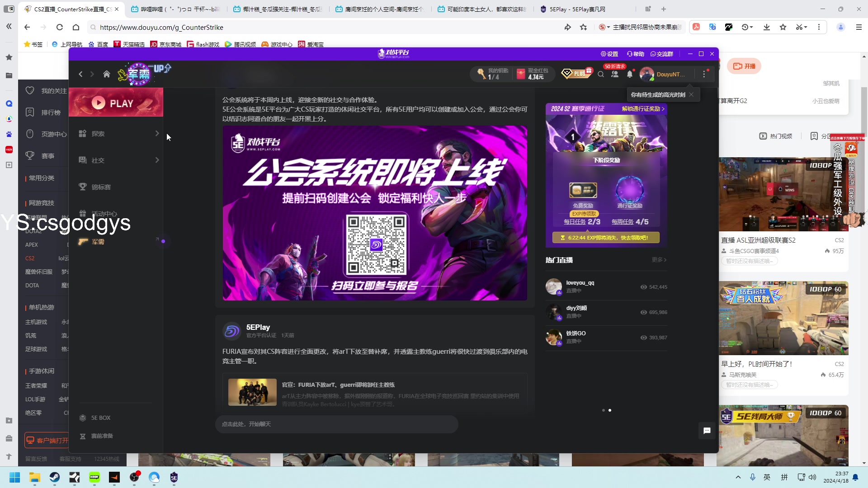Click 热门视频 tab on Douyu

click(776, 136)
